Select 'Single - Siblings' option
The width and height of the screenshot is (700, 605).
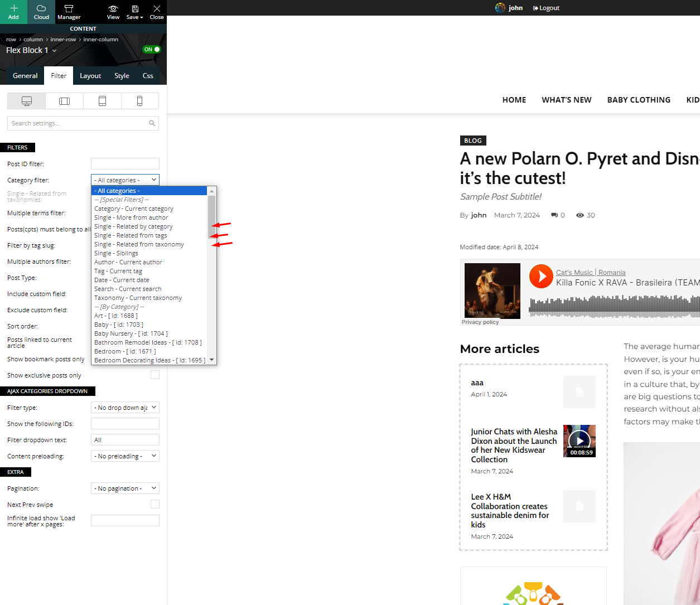pyautogui.click(x=149, y=253)
